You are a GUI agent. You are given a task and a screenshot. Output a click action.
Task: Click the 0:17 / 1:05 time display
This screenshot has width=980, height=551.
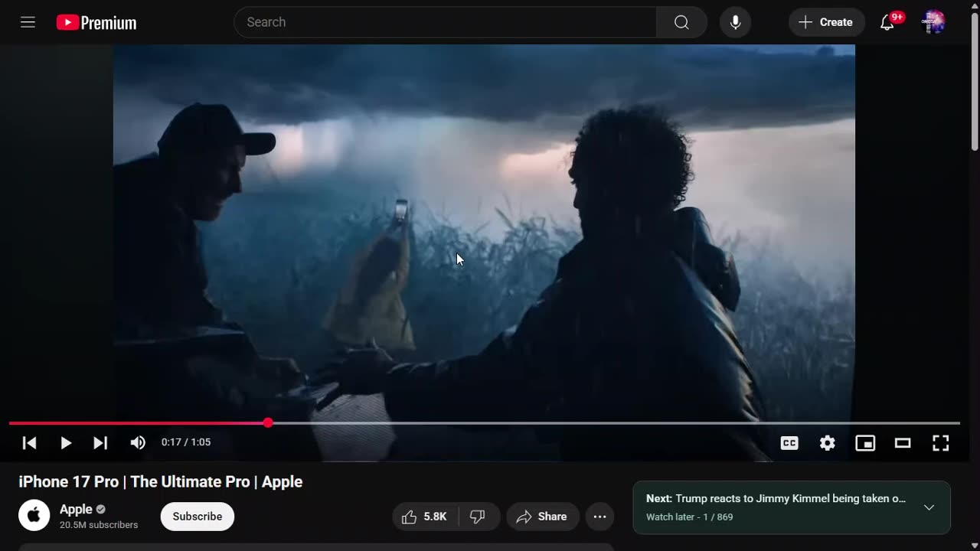point(186,442)
